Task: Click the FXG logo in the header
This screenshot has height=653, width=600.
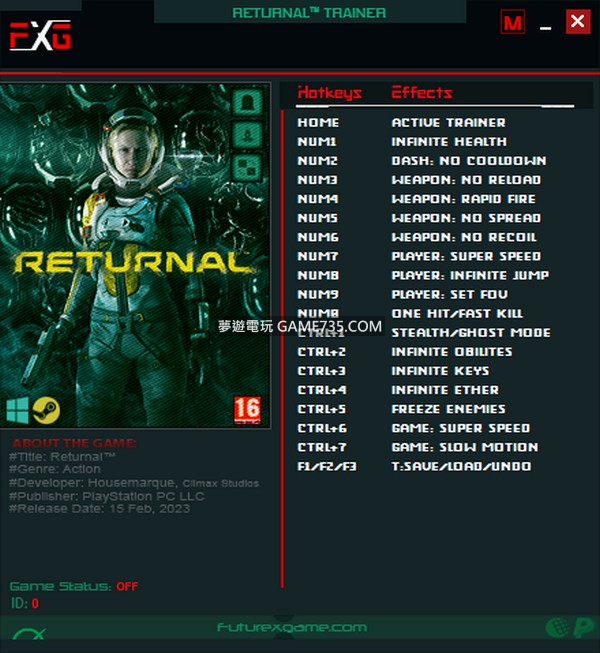Action: tap(40, 35)
